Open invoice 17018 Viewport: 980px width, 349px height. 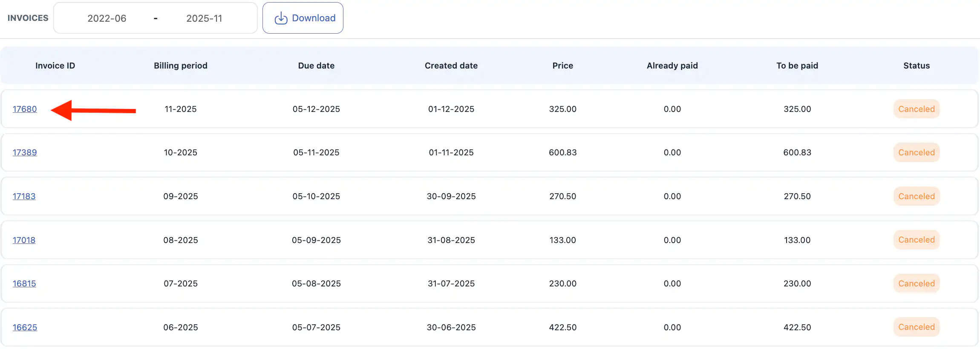point(24,240)
